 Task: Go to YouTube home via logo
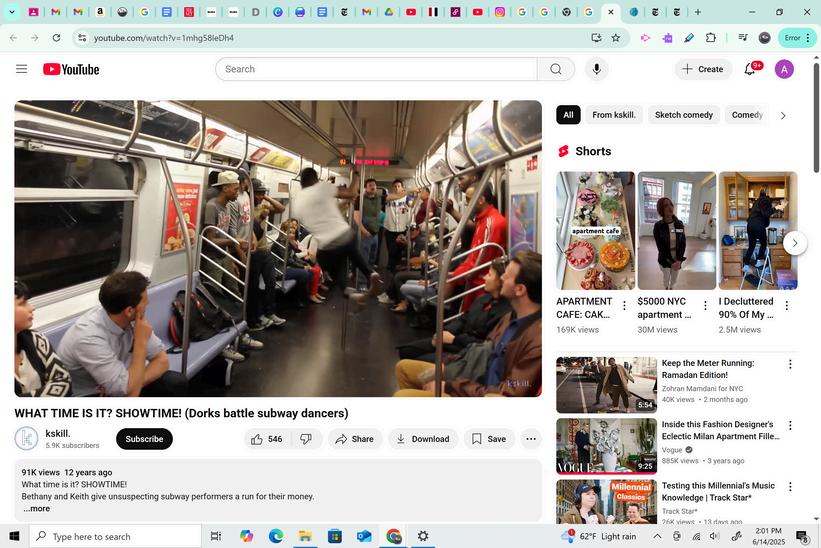(71, 69)
